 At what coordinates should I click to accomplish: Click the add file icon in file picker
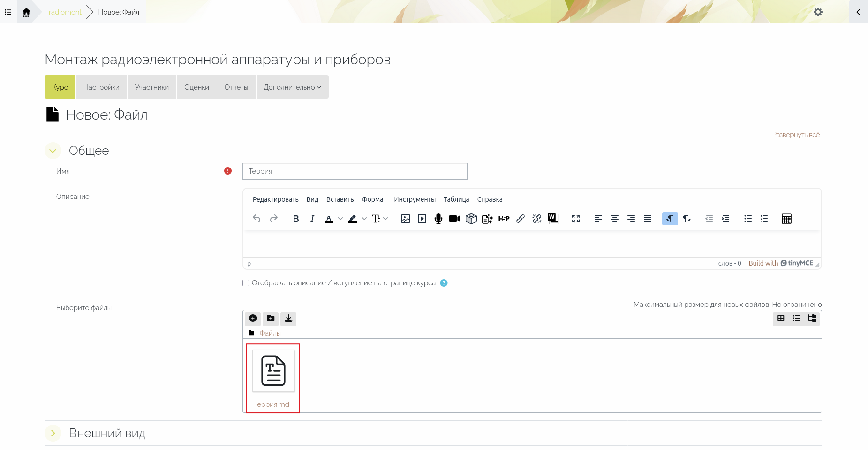click(253, 319)
